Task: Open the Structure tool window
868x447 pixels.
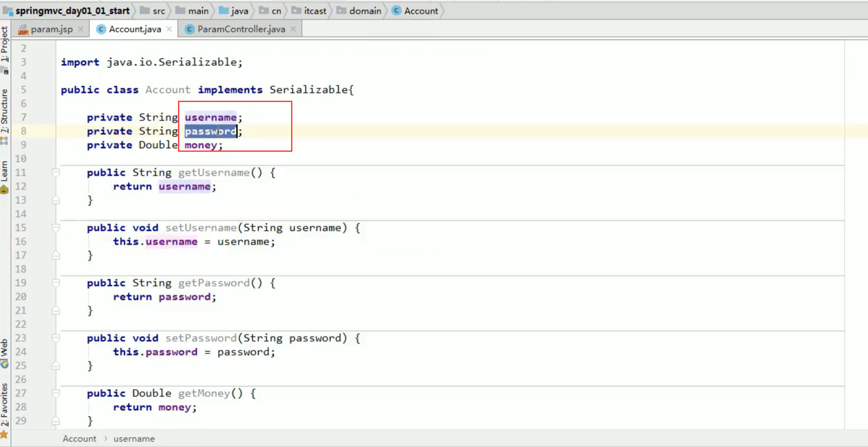Action: pyautogui.click(x=5, y=111)
